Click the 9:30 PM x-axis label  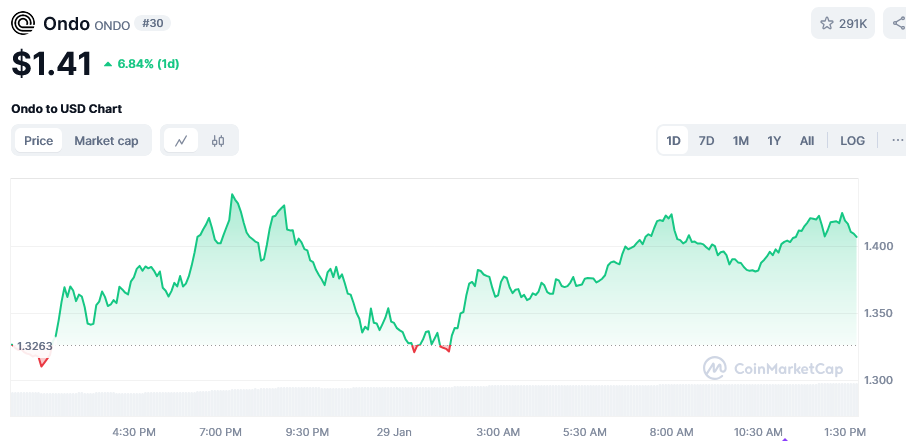click(307, 432)
